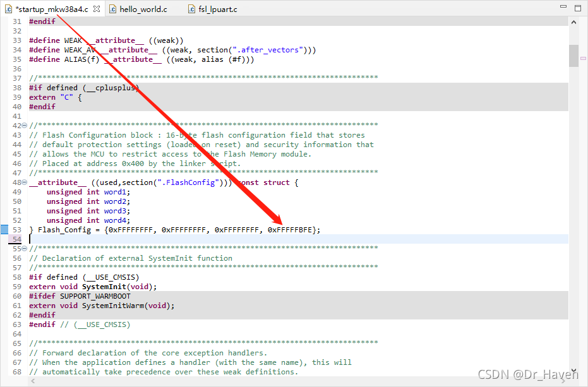Collapse comment block at line 55
Image resolution: width=588 pixels, height=387 pixels.
click(25, 248)
